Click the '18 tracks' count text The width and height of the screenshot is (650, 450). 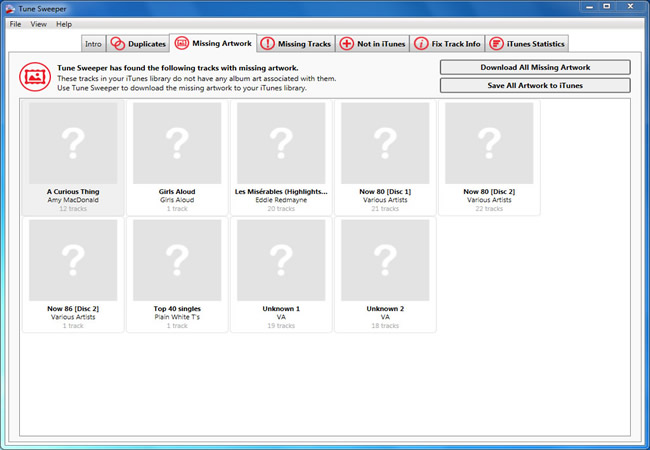pyautogui.click(x=385, y=326)
